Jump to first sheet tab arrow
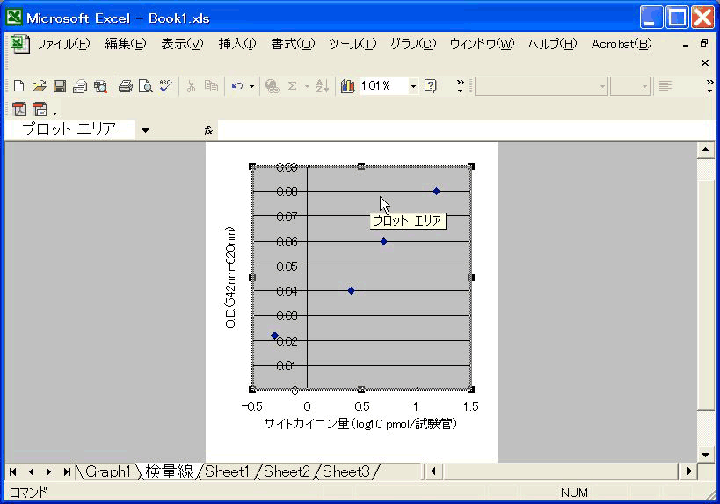The image size is (720, 504). [15, 471]
